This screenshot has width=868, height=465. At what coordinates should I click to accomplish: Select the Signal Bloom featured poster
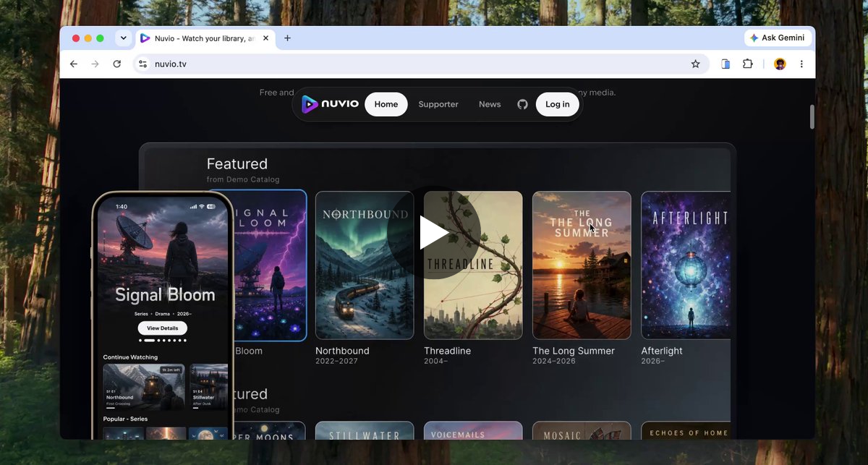270,265
